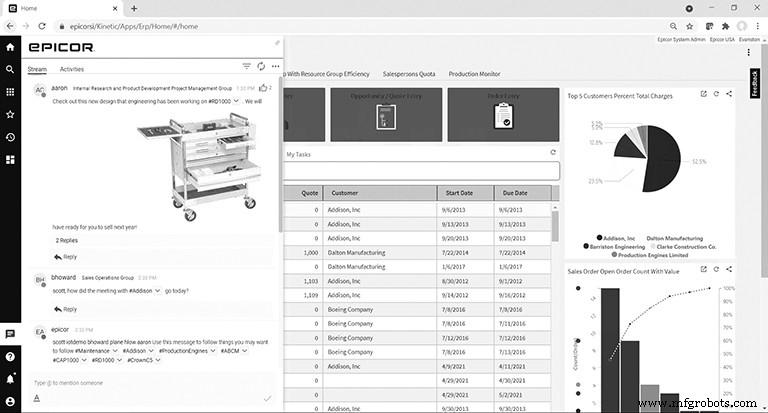768x413 pixels.
Task: Open browser zoom magnifier in address bar
Action: pos(673,26)
